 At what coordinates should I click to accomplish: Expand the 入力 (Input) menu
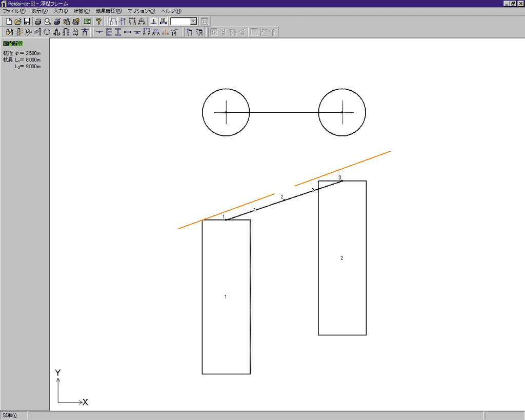[60, 11]
